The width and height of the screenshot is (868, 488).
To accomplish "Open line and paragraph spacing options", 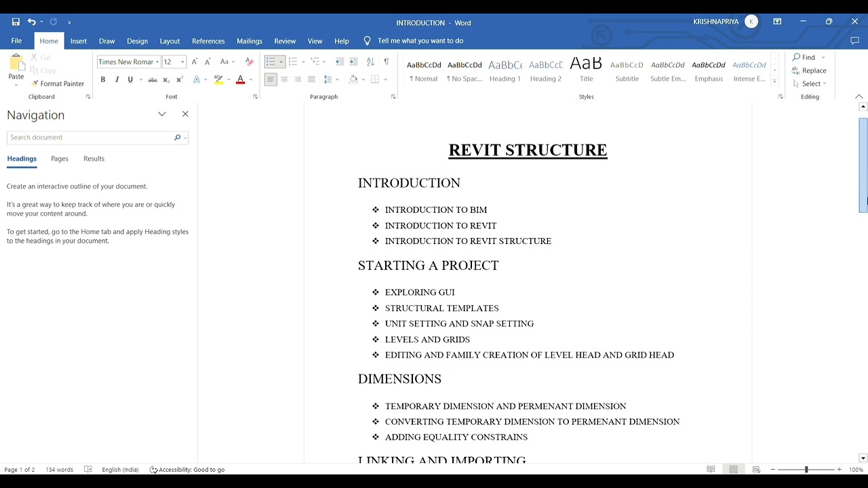I will (x=330, y=79).
